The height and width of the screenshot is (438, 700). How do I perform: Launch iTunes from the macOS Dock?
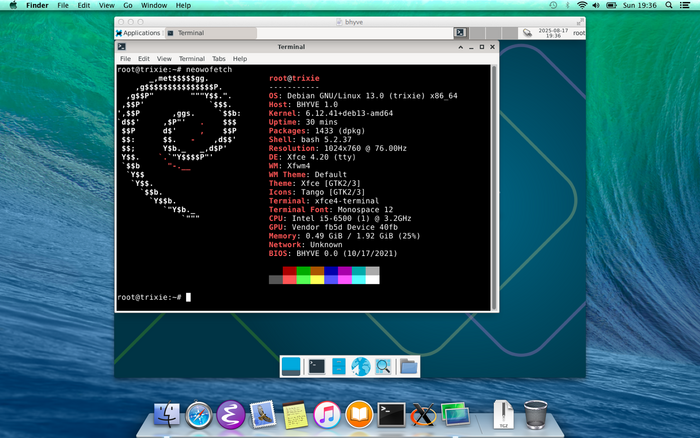327,415
